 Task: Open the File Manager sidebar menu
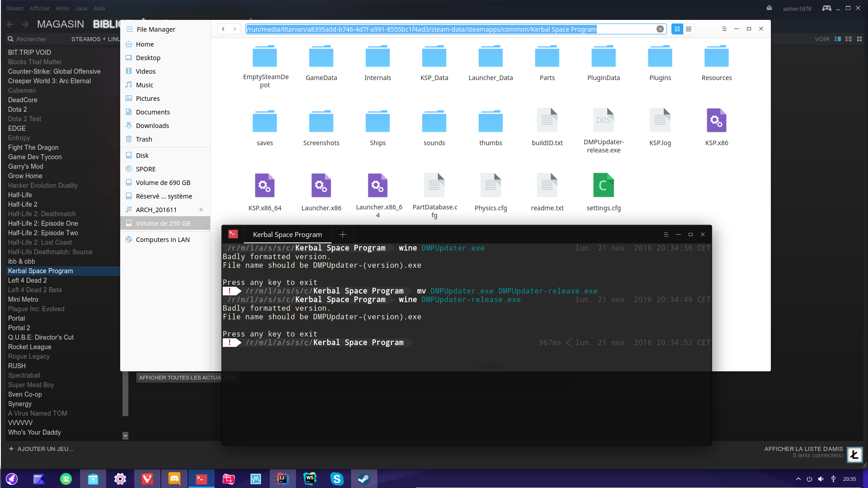pyautogui.click(x=130, y=29)
